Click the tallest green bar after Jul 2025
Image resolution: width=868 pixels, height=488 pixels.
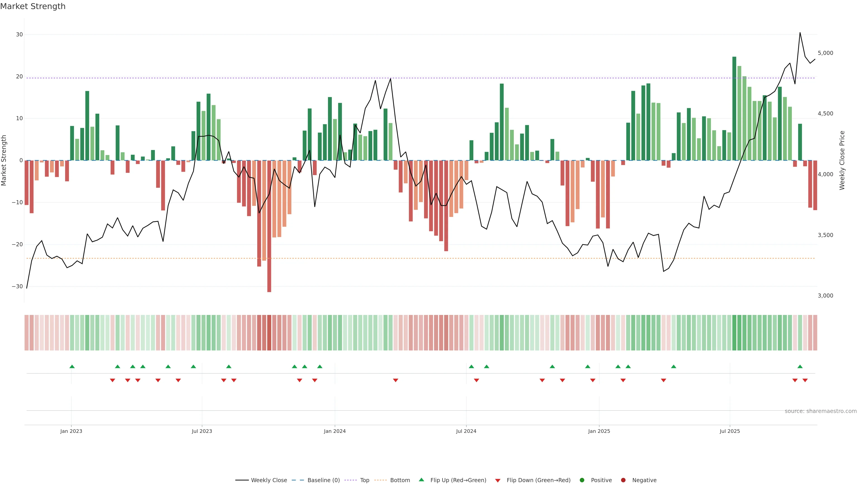click(734, 108)
